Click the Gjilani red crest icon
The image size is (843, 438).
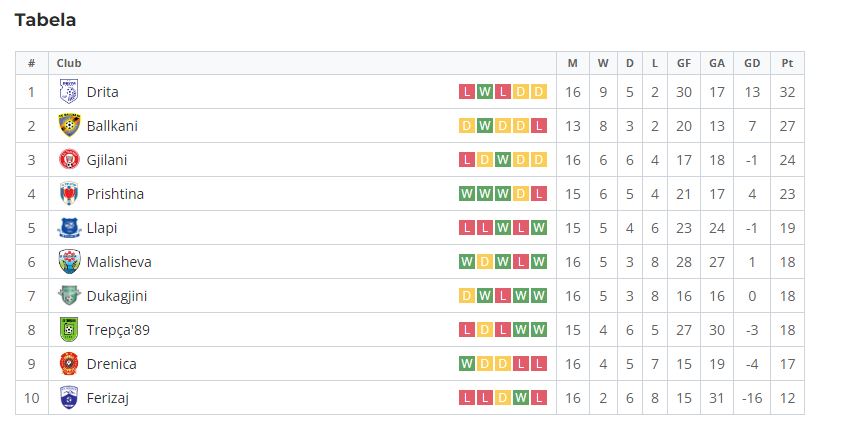[69, 160]
